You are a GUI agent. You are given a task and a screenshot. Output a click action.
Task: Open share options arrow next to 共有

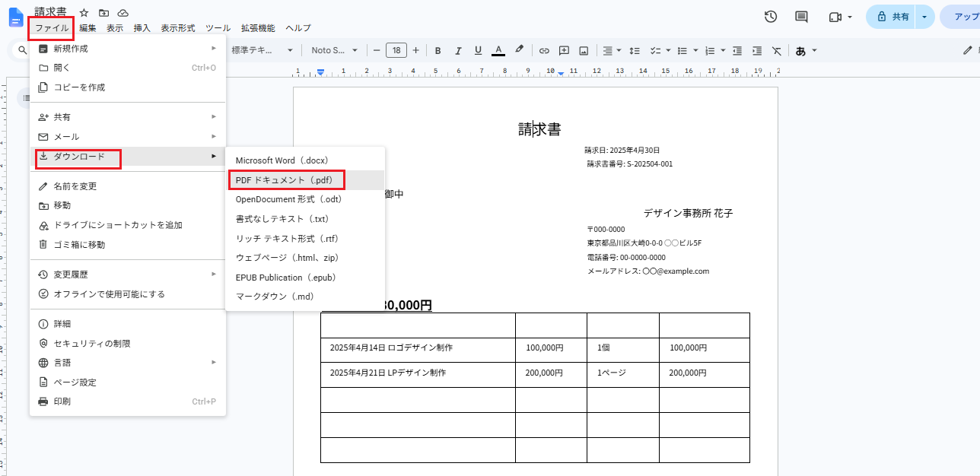[x=925, y=17]
